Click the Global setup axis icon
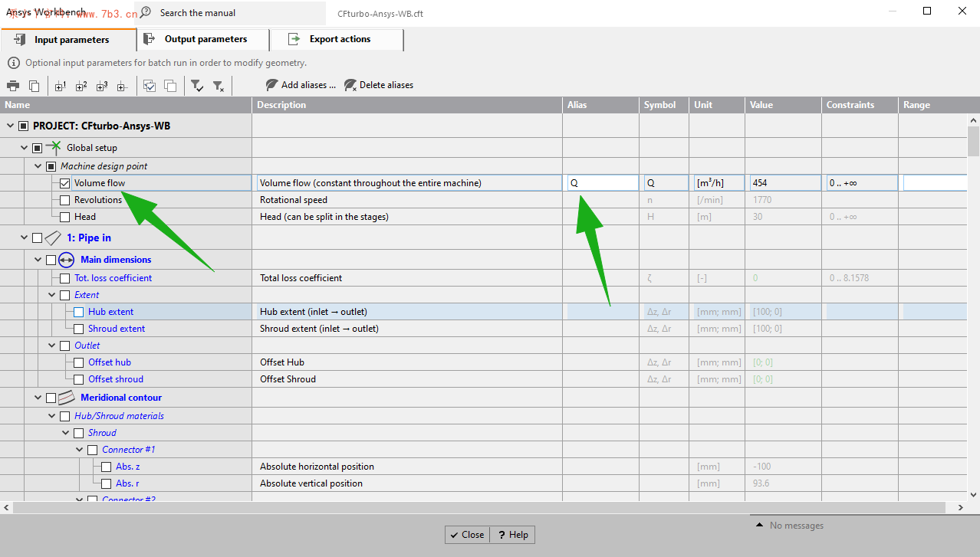Screen dimensions: 980x557 [x=53, y=148]
